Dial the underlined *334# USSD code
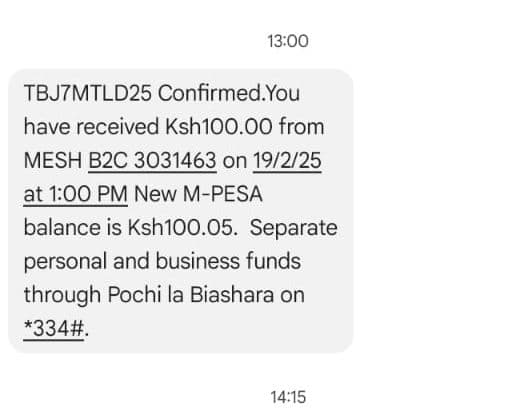Screen dimensions: 523x408 point(54,329)
